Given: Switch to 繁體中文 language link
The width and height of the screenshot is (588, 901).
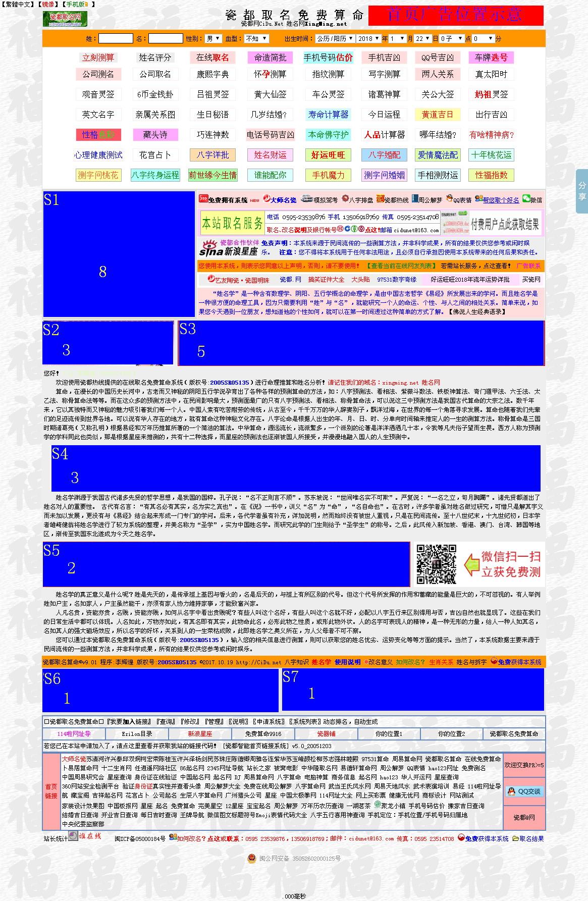Looking at the screenshot, I should coord(18,4).
